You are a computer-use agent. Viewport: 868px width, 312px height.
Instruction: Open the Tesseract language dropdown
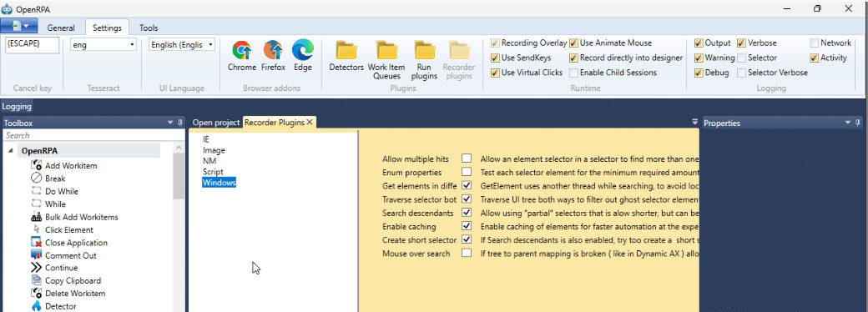click(132, 45)
